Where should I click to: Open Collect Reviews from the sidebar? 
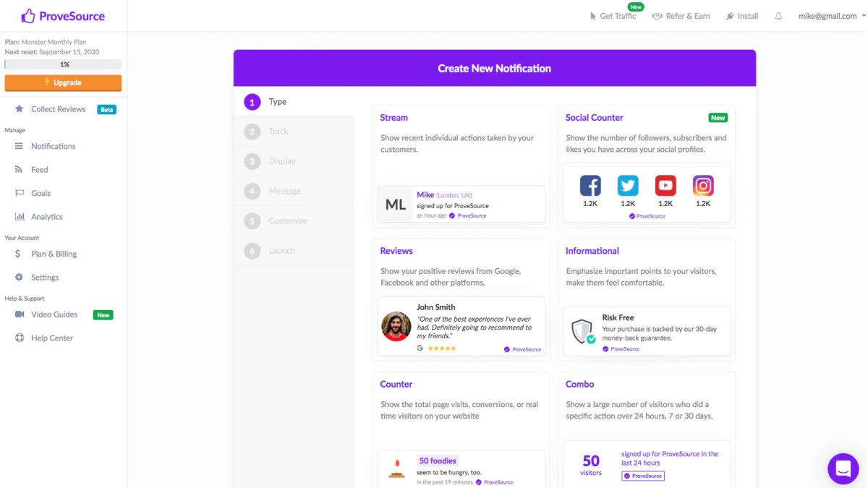click(x=59, y=108)
